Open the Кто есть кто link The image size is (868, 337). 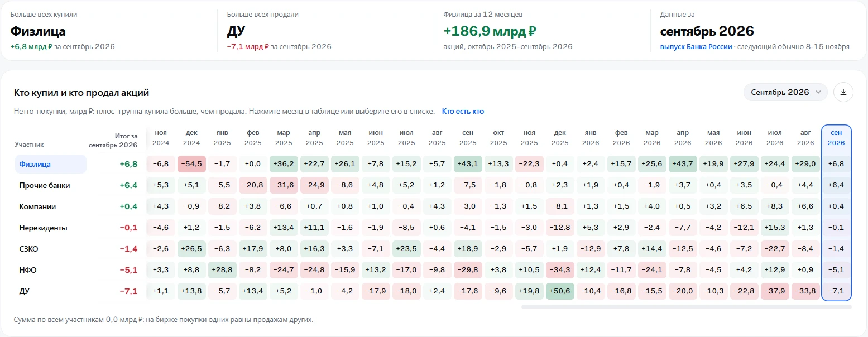463,112
